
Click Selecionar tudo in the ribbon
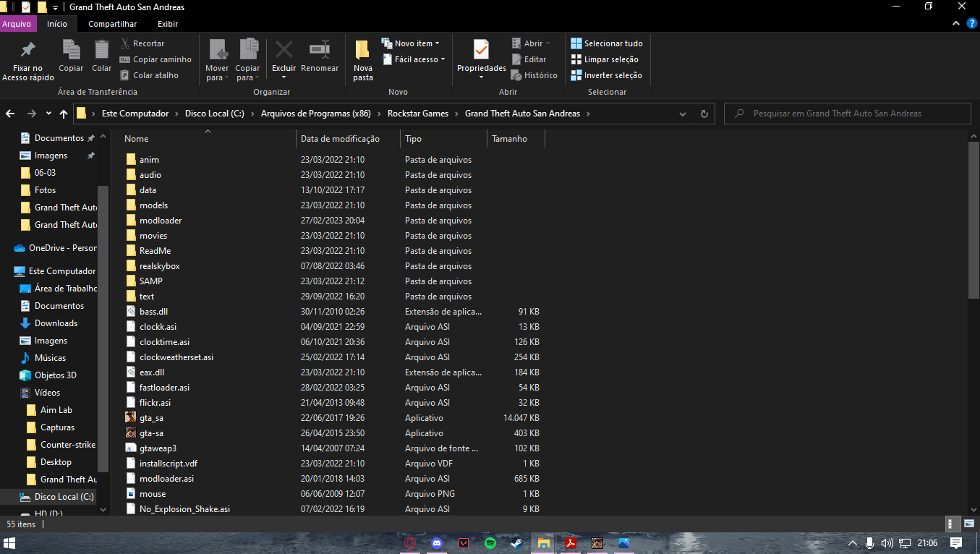[x=607, y=43]
